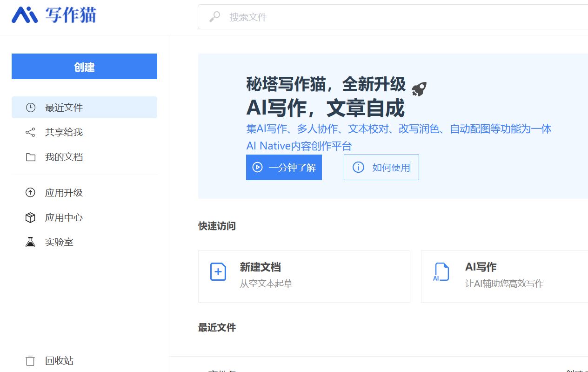This screenshot has height=372, width=588.
Task: Select the clock icon beside 最近文件
Action: pos(30,107)
